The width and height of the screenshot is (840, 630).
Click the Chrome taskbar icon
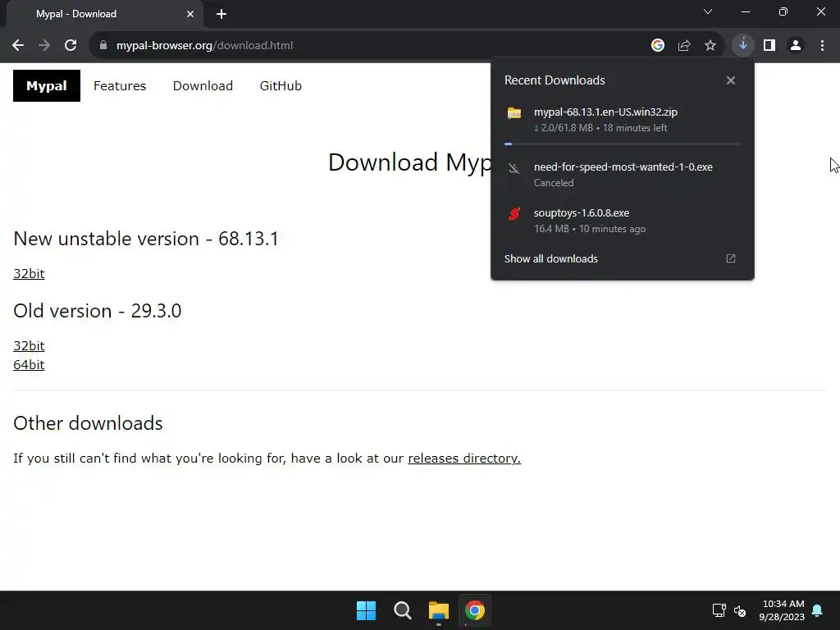[475, 610]
